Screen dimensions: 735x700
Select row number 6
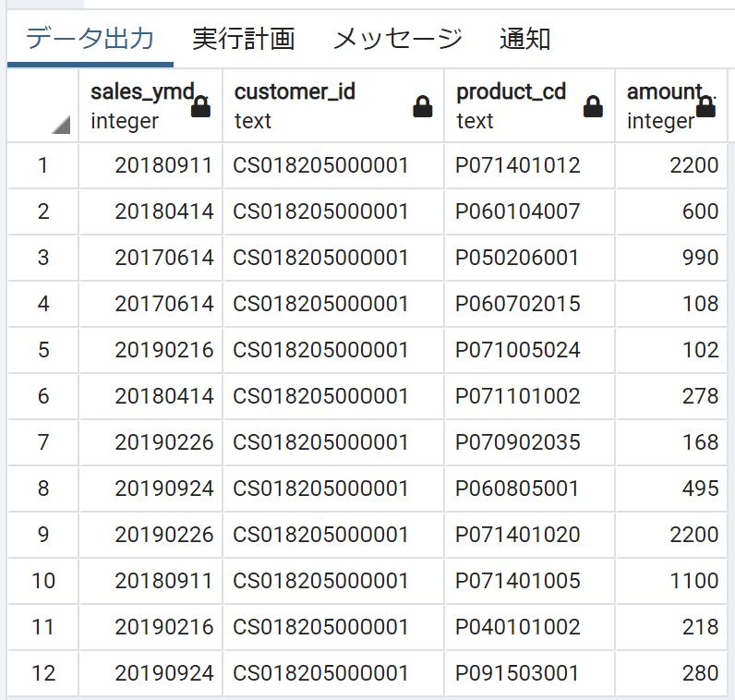point(42,396)
